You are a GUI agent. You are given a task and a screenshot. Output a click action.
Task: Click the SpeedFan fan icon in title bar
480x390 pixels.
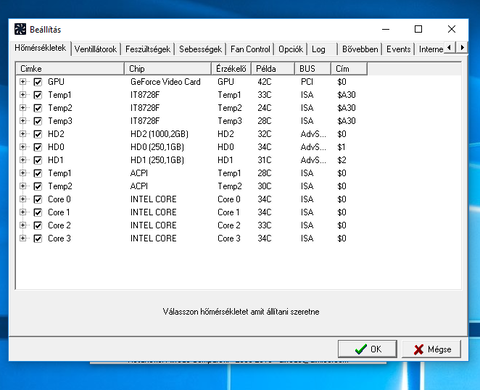pyautogui.click(x=20, y=29)
